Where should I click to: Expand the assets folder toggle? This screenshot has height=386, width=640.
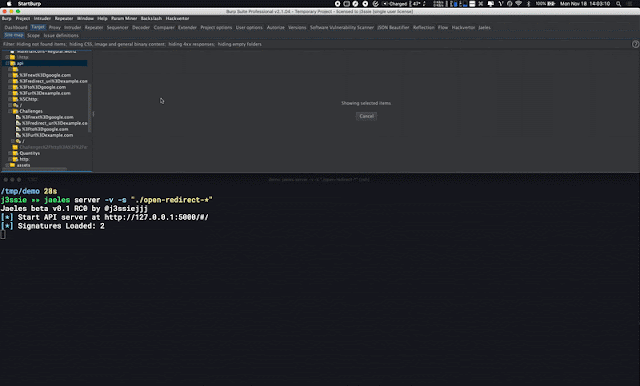coord(7,165)
